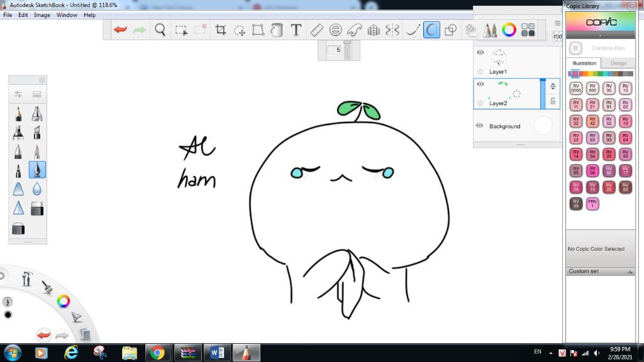The height and width of the screenshot is (362, 644).
Task: Pick Copic color RV42
Action: tap(592, 121)
